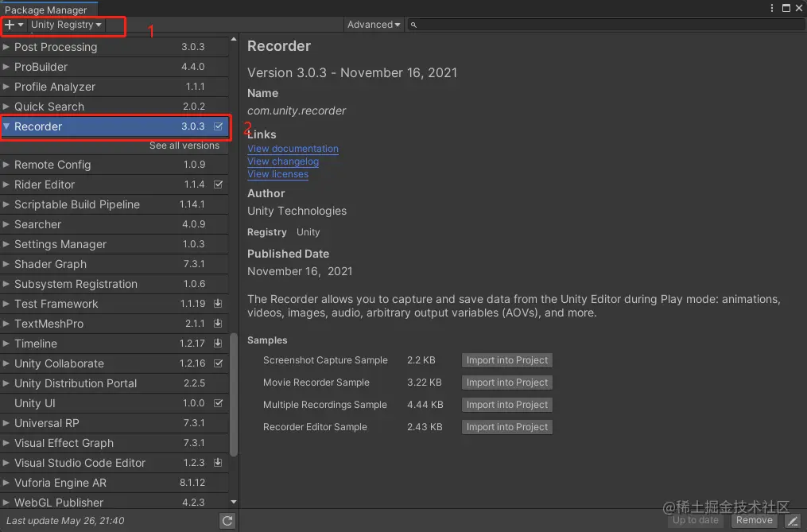Open the View licenses link
This screenshot has width=807, height=532.
(278, 174)
